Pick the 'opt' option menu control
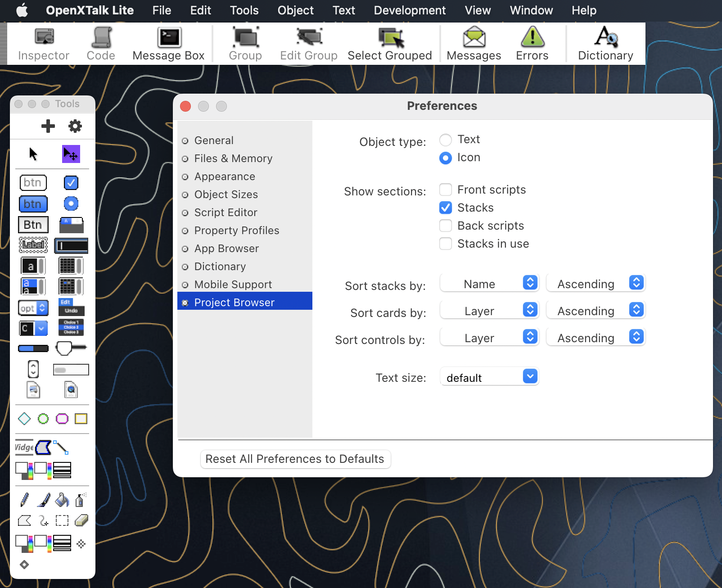This screenshot has width=722, height=588. click(x=33, y=308)
